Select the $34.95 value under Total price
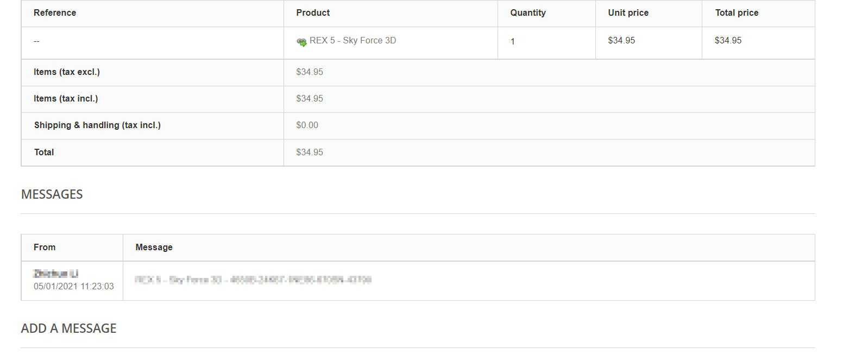 click(x=728, y=41)
